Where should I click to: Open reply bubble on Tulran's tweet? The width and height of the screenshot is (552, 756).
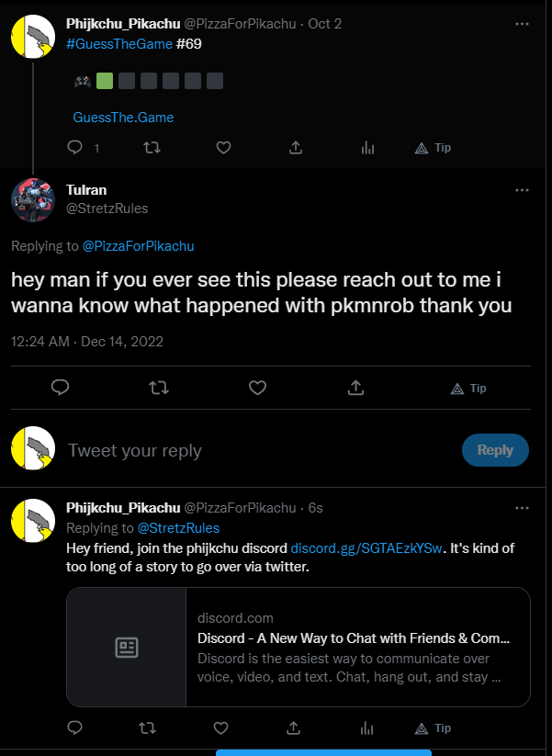(x=61, y=388)
